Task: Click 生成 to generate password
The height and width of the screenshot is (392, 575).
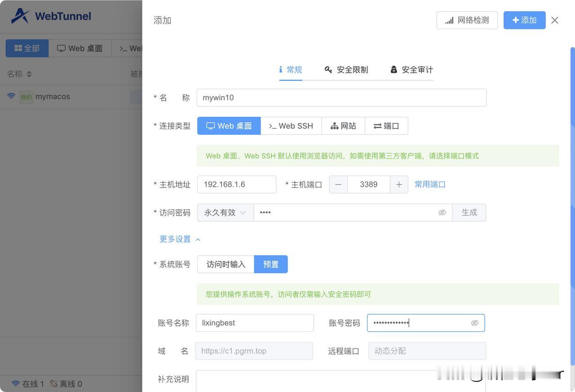Action: [469, 212]
